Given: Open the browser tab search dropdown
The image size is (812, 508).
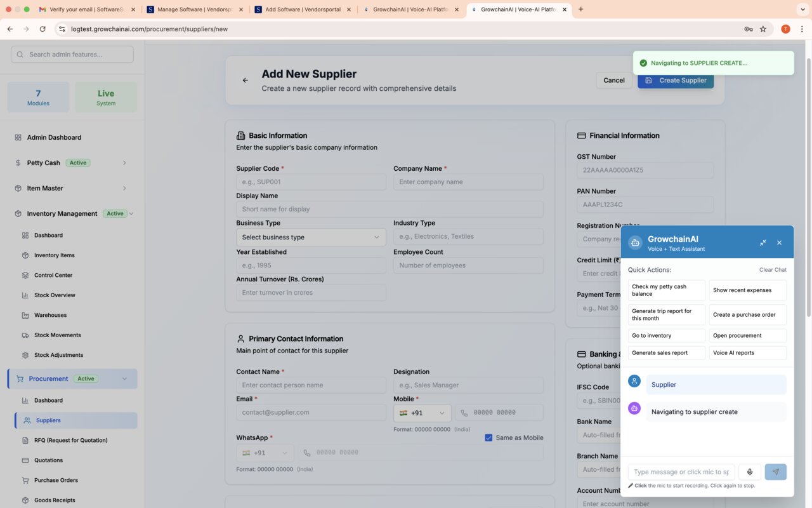Looking at the screenshot, I should pyautogui.click(x=802, y=10).
